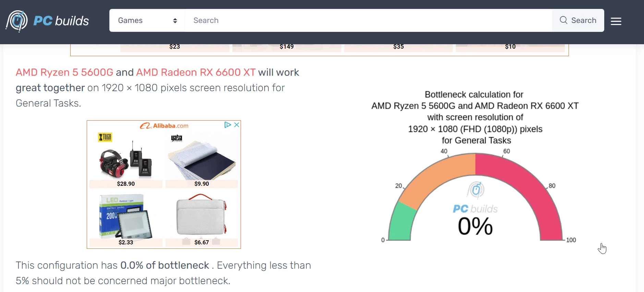
Task: Open the PC builds home text link
Action: coord(61,21)
